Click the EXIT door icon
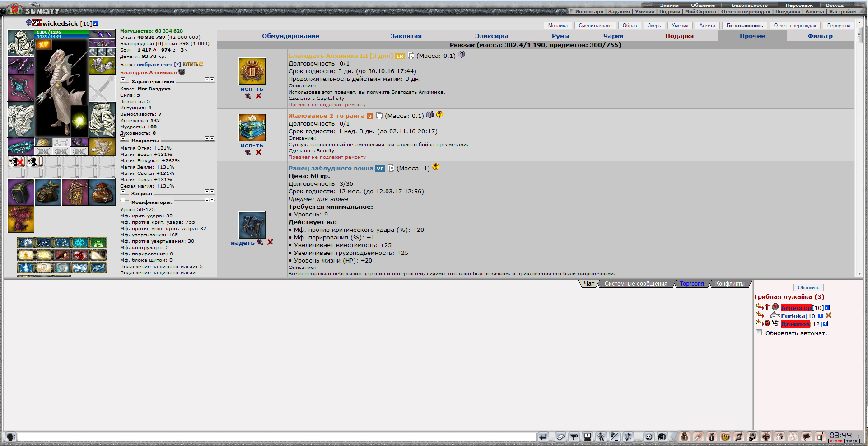This screenshot has height=446, width=868. tap(820, 437)
